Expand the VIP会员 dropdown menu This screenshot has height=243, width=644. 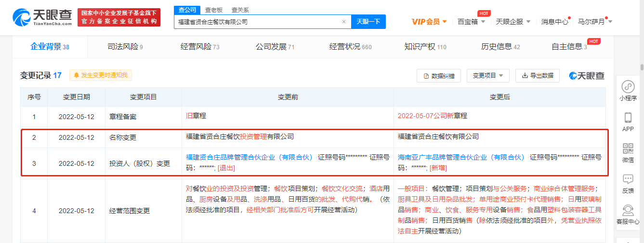point(429,22)
